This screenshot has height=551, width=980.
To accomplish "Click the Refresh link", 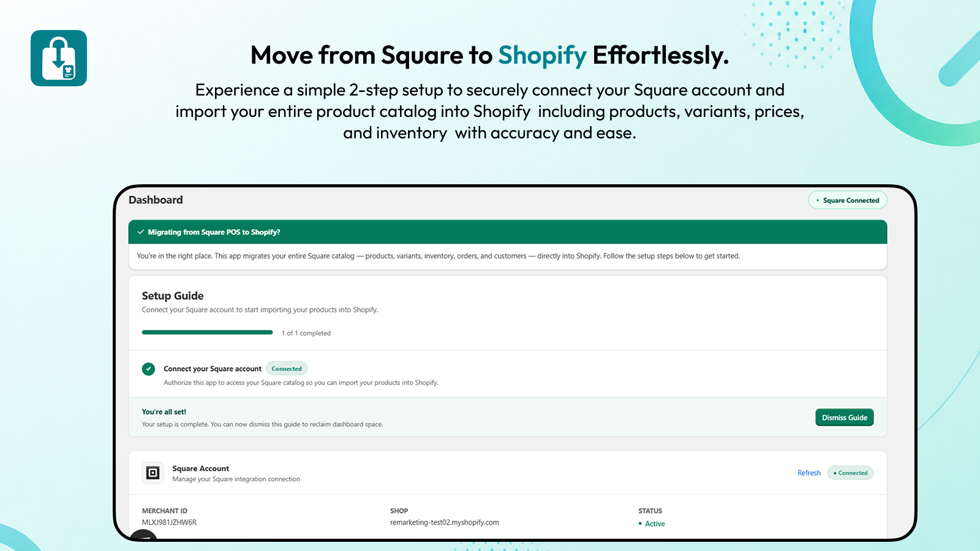I will coord(809,473).
